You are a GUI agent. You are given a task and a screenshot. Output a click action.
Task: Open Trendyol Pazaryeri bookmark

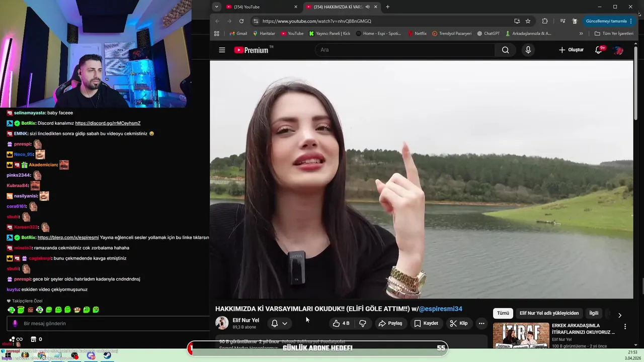[452, 34]
